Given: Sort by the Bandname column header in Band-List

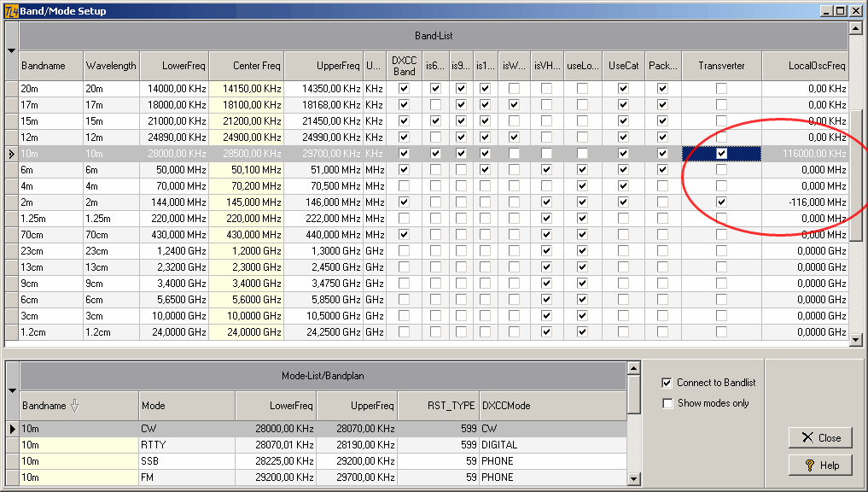Looking at the screenshot, I should point(51,66).
